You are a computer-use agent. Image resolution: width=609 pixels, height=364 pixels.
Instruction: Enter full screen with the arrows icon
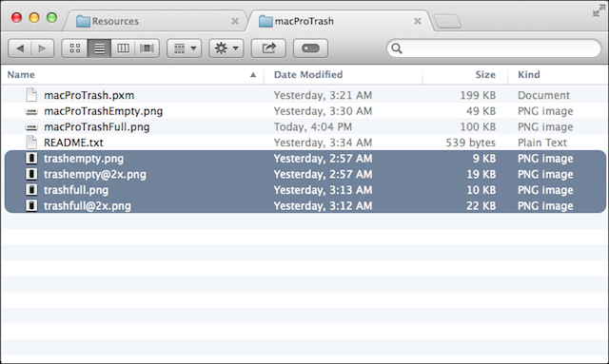(x=598, y=10)
